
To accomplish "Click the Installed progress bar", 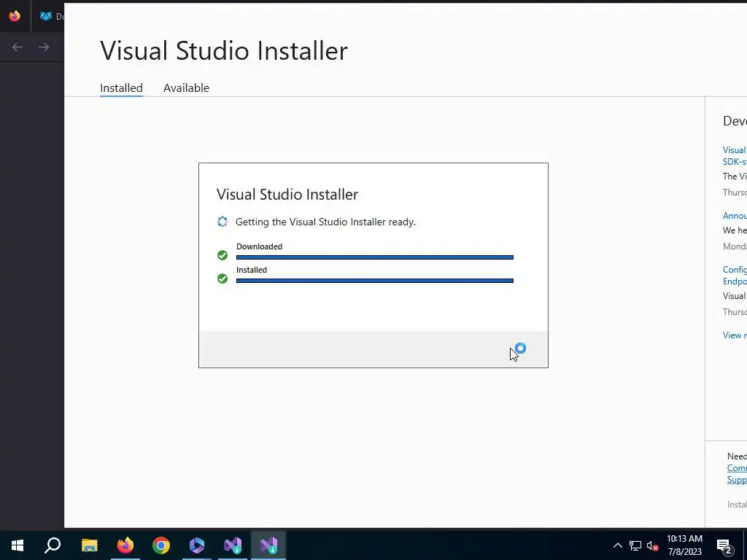I will (375, 281).
